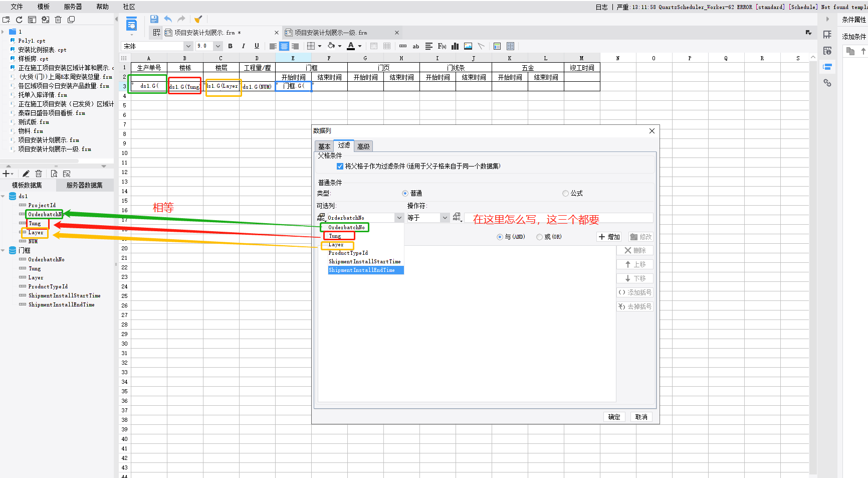
Task: Open the 宋体 font name dropdown
Action: click(x=188, y=46)
